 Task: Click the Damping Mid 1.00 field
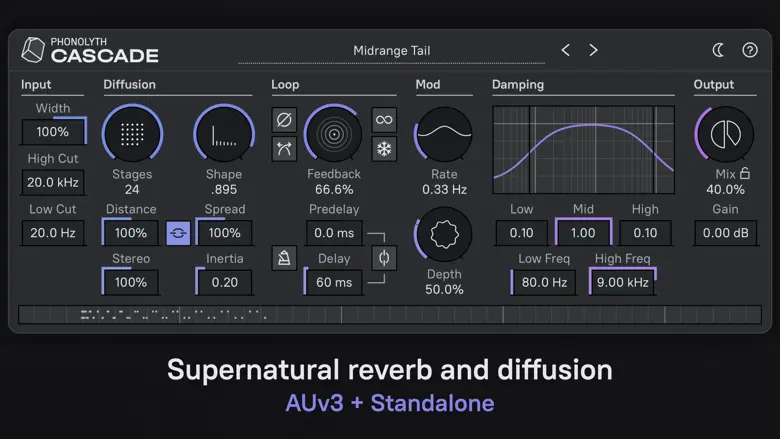(583, 233)
